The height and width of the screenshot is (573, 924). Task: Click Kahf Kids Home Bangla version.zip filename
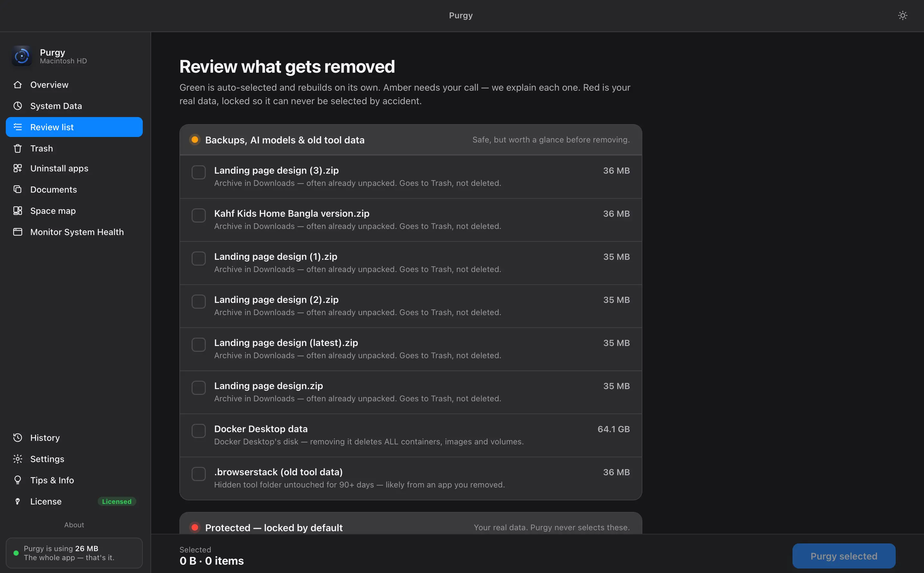[291, 214]
